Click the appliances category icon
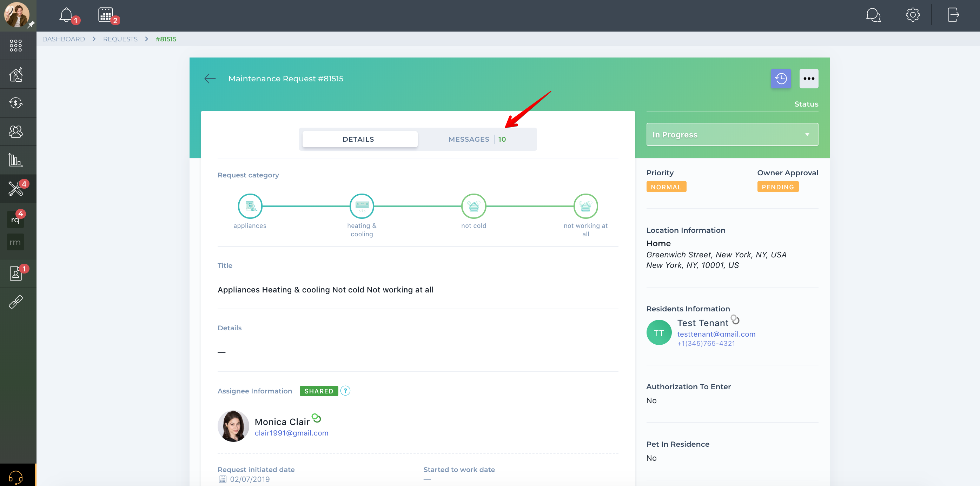This screenshot has width=980, height=486. 250,206
